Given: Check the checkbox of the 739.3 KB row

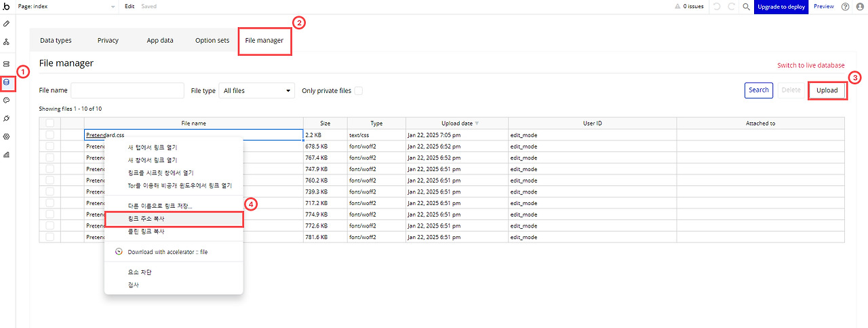Looking at the screenshot, I should pyautogui.click(x=50, y=192).
